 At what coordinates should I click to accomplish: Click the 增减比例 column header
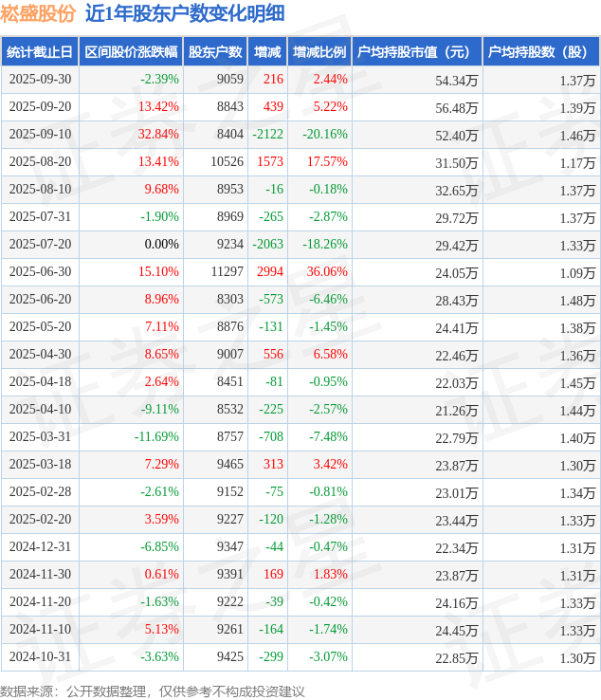click(319, 52)
